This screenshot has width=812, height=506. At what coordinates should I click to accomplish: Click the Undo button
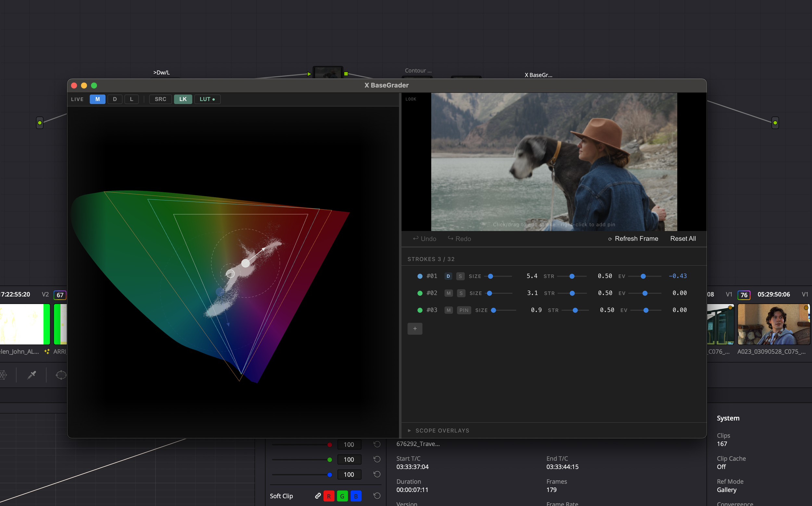(x=425, y=239)
